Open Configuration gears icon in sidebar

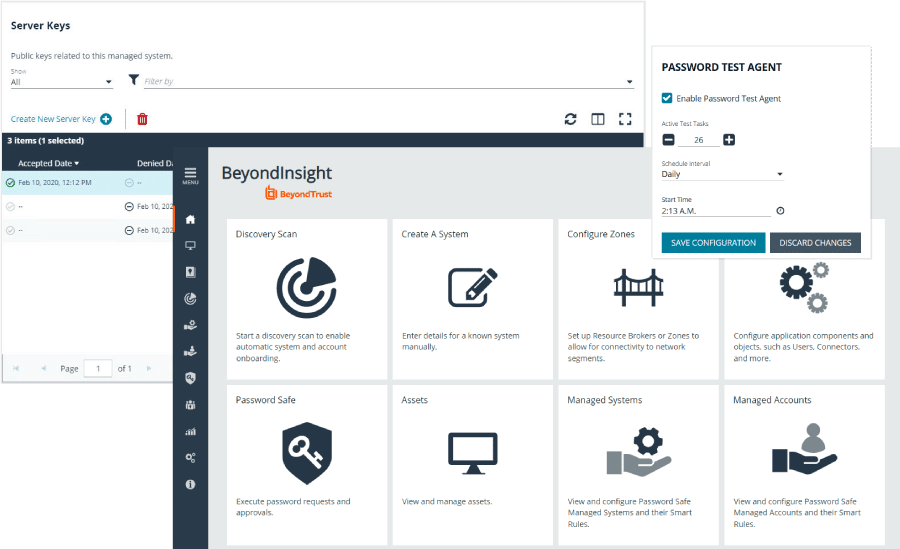click(x=191, y=458)
